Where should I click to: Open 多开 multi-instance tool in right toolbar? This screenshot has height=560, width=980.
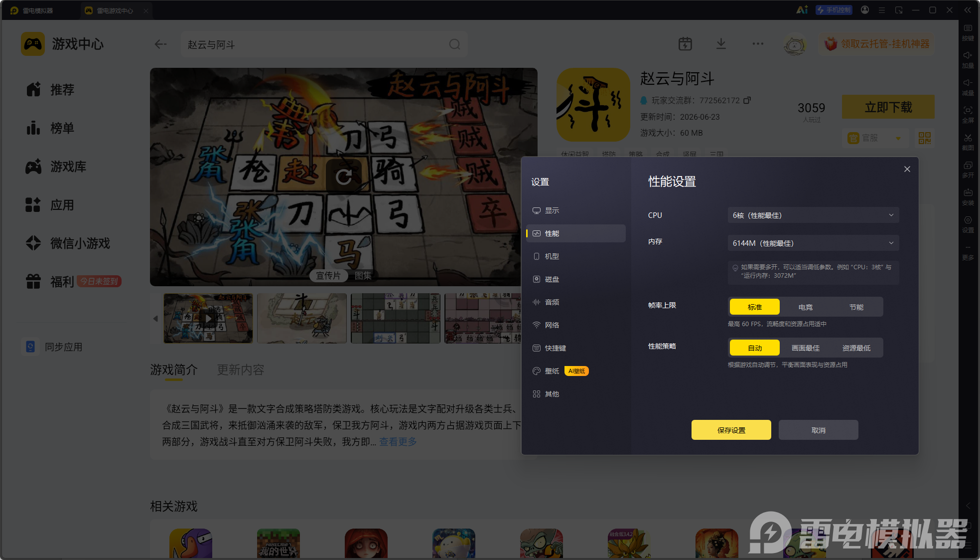click(968, 170)
